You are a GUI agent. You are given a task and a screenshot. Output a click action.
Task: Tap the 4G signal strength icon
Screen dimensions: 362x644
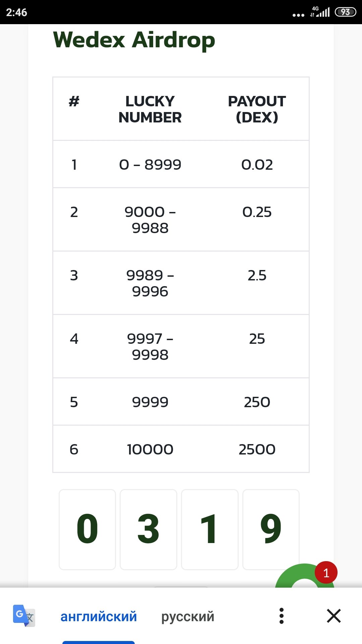[320, 12]
